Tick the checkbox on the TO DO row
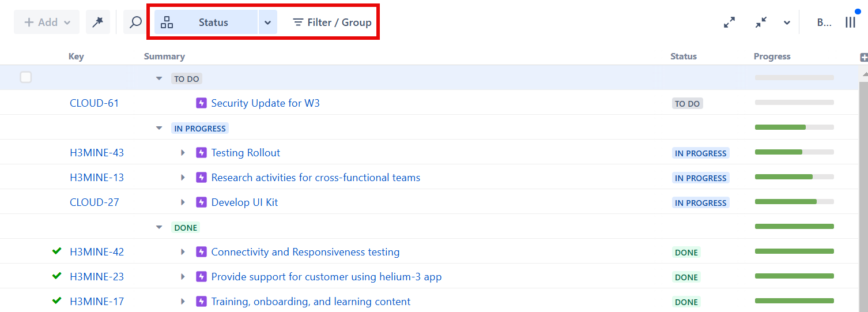Viewport: 868px width, 312px height. click(26, 77)
